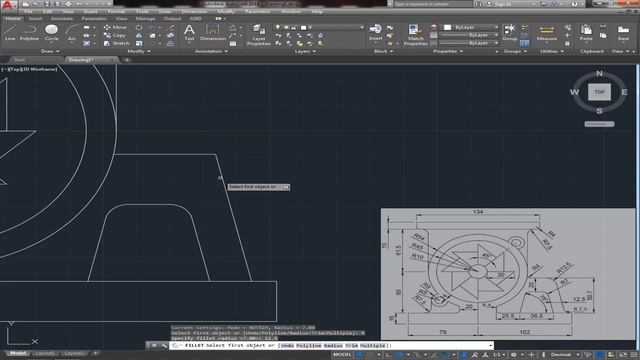Viewport: 640px width, 360px height.
Task: Open the Manage ribbon tab
Action: (x=145, y=18)
